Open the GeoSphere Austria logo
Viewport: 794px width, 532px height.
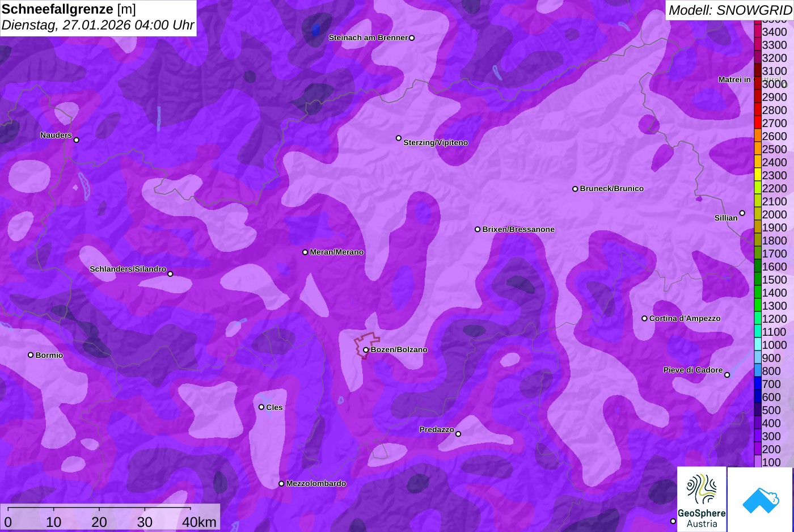click(702, 499)
